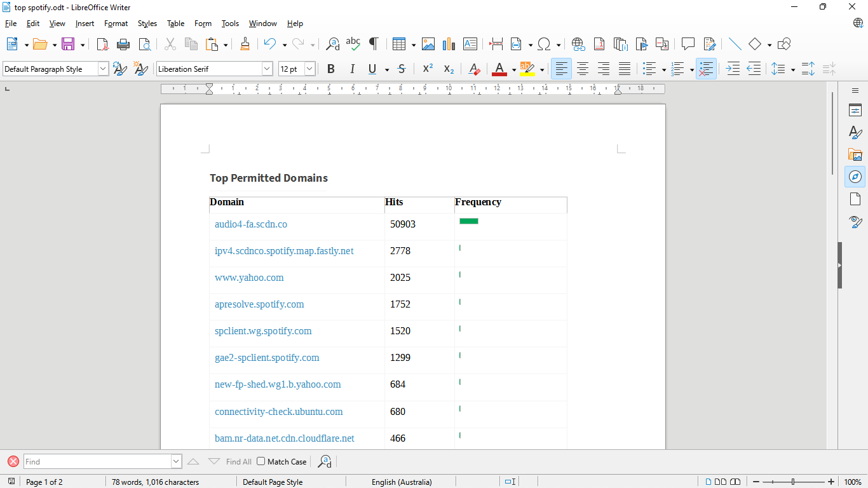Open Sidebar Navigator deck
Screen dimensions: 868x488
(855, 177)
